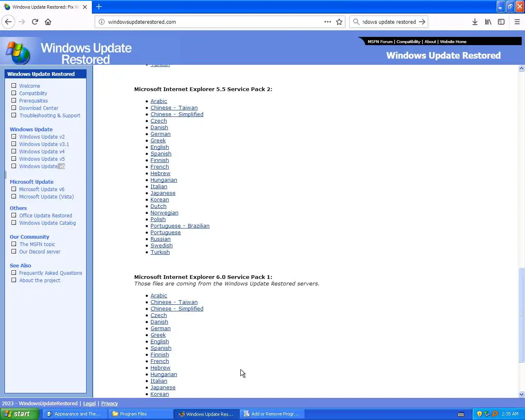Click the search magnifier icon

click(356, 22)
